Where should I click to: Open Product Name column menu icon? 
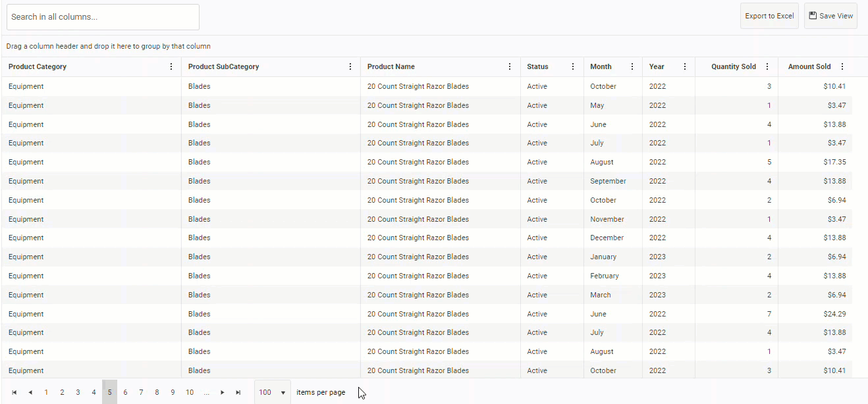tap(510, 66)
